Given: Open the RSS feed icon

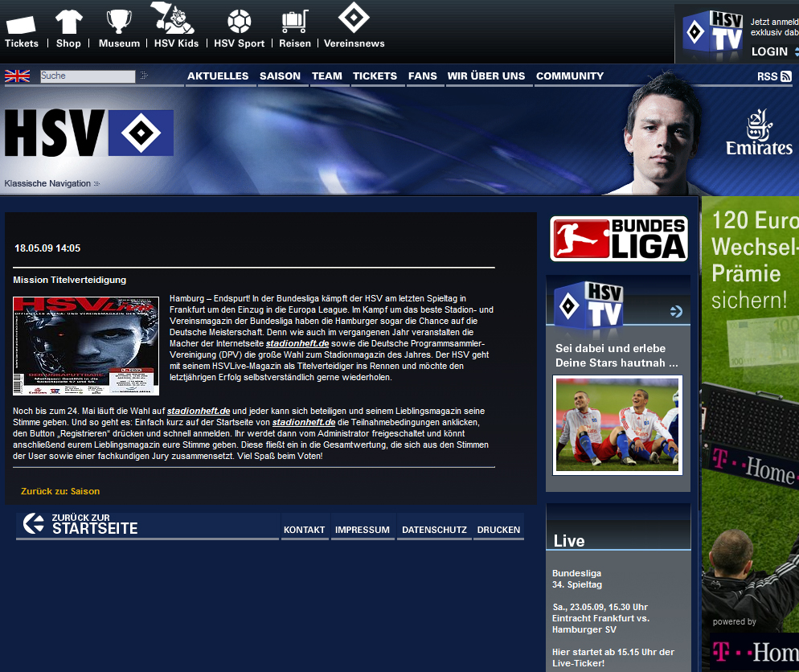Looking at the screenshot, I should [785, 76].
